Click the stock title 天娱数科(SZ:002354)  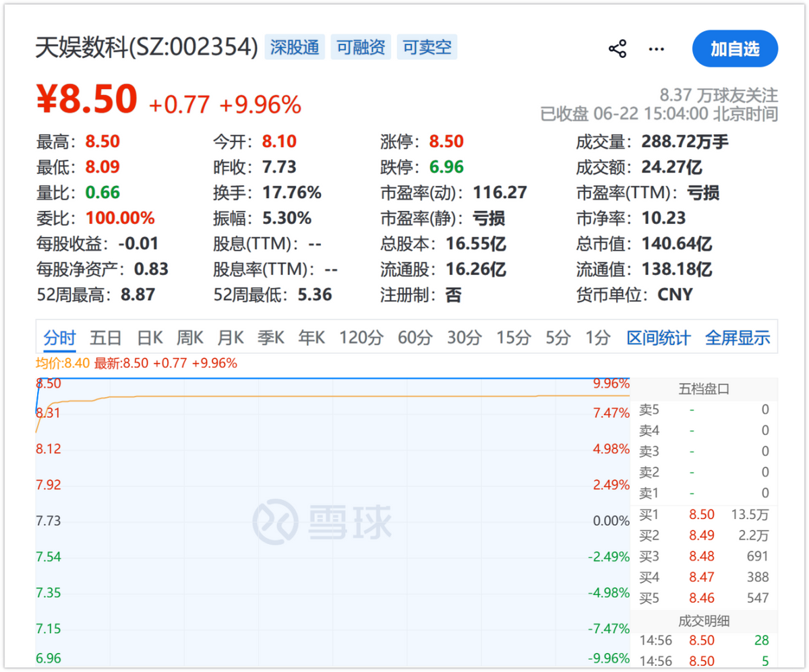(146, 47)
